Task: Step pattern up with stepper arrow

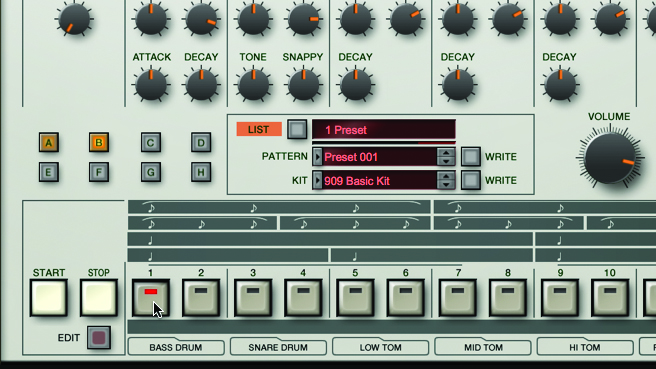Action: pos(446,153)
